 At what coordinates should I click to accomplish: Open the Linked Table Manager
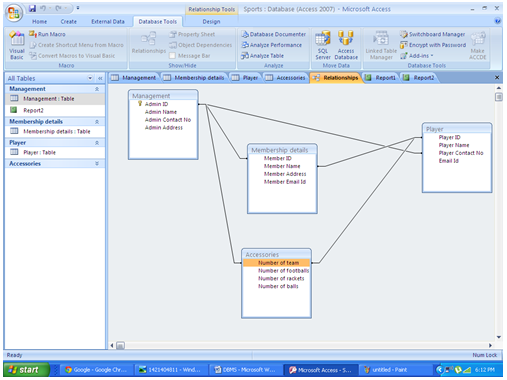381,45
